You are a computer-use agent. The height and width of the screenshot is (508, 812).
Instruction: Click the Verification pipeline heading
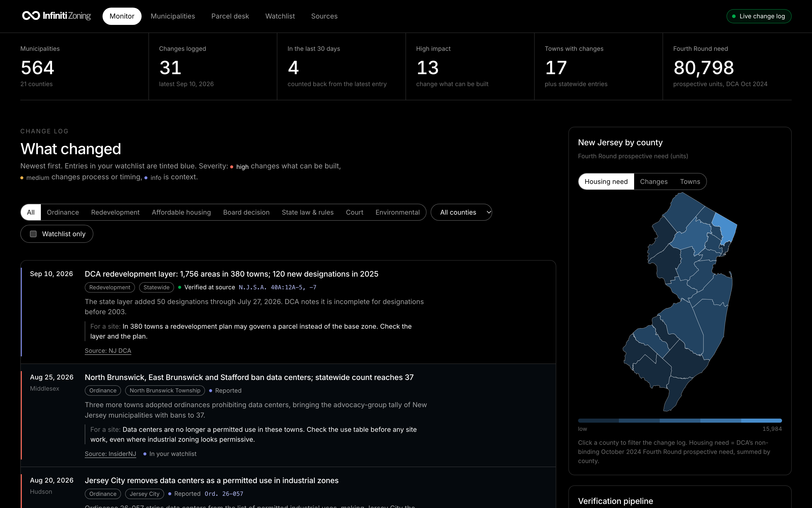pos(615,501)
